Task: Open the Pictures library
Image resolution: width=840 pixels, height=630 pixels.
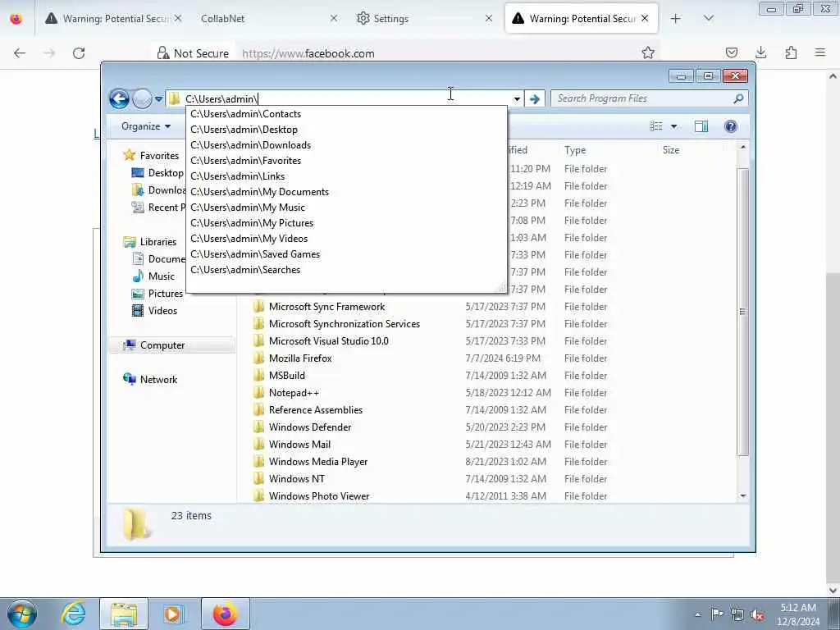Action: point(165,294)
